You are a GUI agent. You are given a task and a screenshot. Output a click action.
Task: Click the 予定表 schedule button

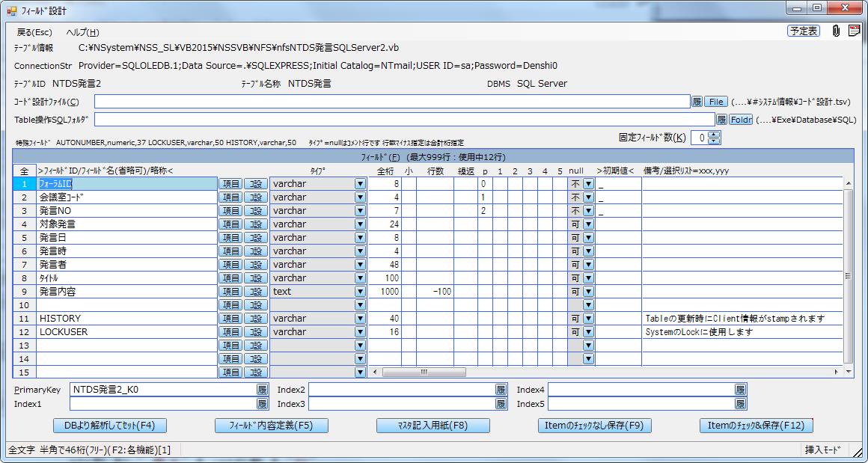click(803, 31)
